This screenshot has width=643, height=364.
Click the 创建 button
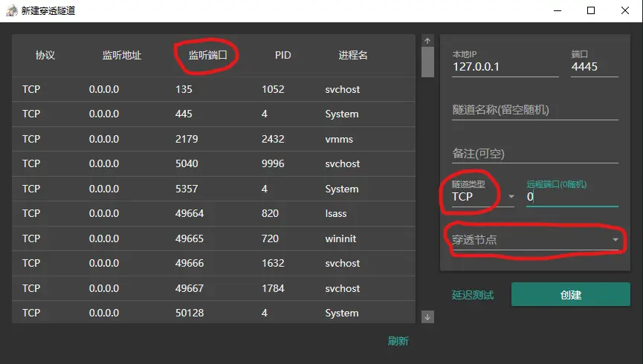tap(570, 294)
